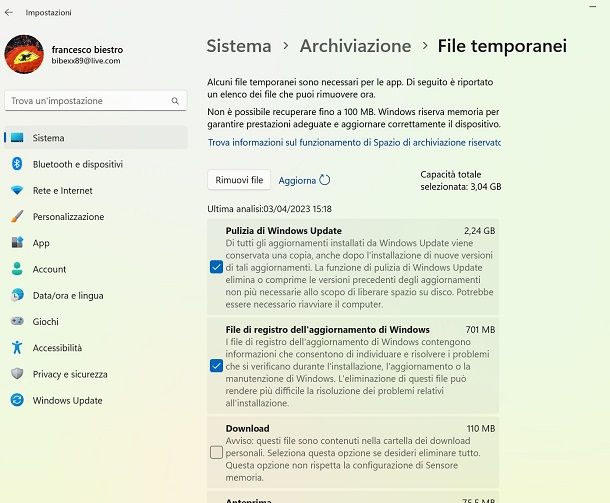Click the Data/ora globe clock icon
Image resolution: width=610 pixels, height=503 pixels.
[x=17, y=295]
